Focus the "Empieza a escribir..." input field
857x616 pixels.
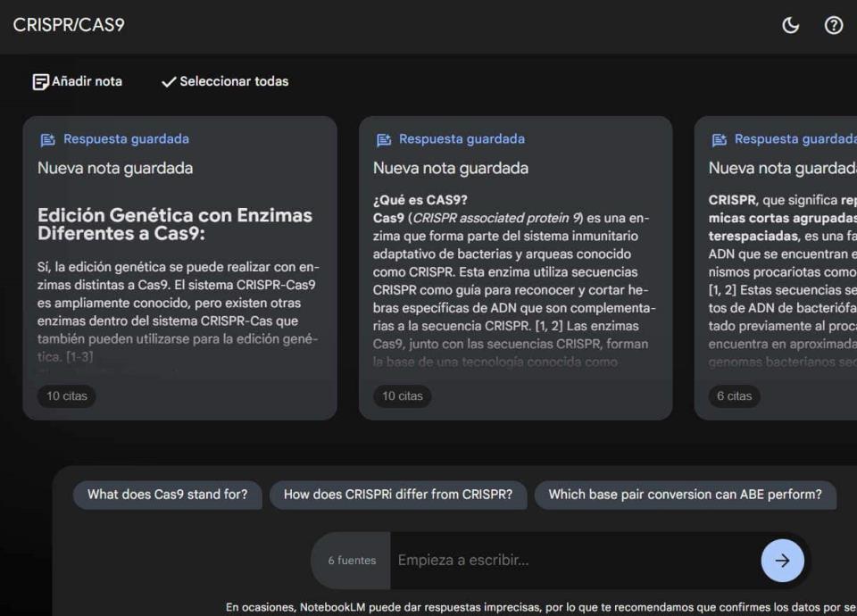click(x=574, y=561)
